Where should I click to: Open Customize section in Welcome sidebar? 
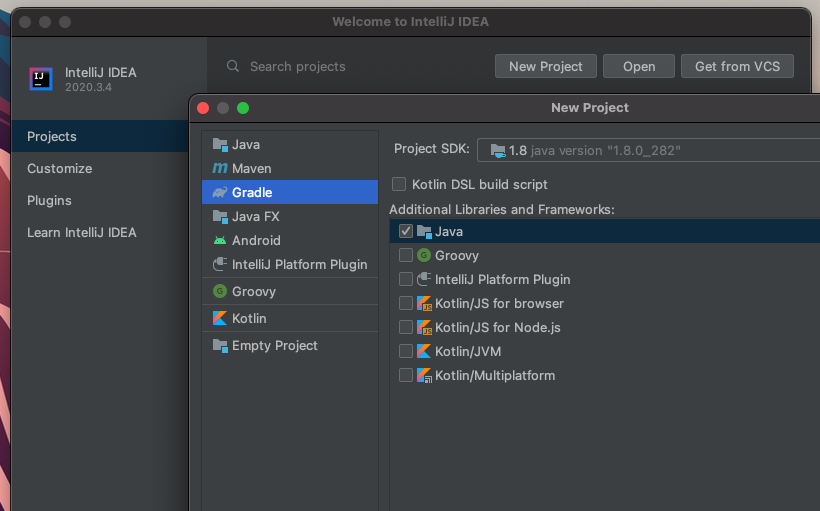click(x=100, y=168)
